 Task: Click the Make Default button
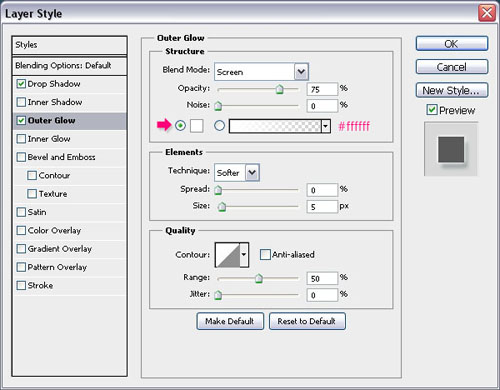point(230,321)
